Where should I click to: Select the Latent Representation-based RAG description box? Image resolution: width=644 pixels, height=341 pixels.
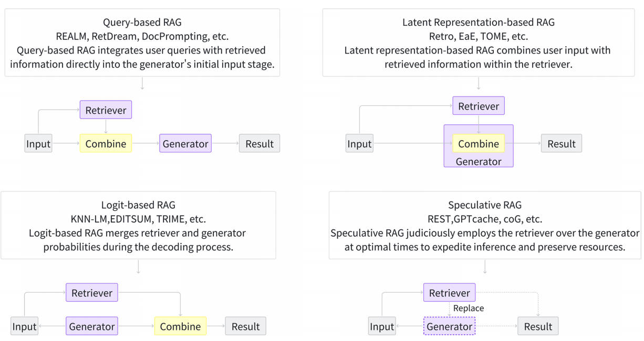click(x=478, y=43)
